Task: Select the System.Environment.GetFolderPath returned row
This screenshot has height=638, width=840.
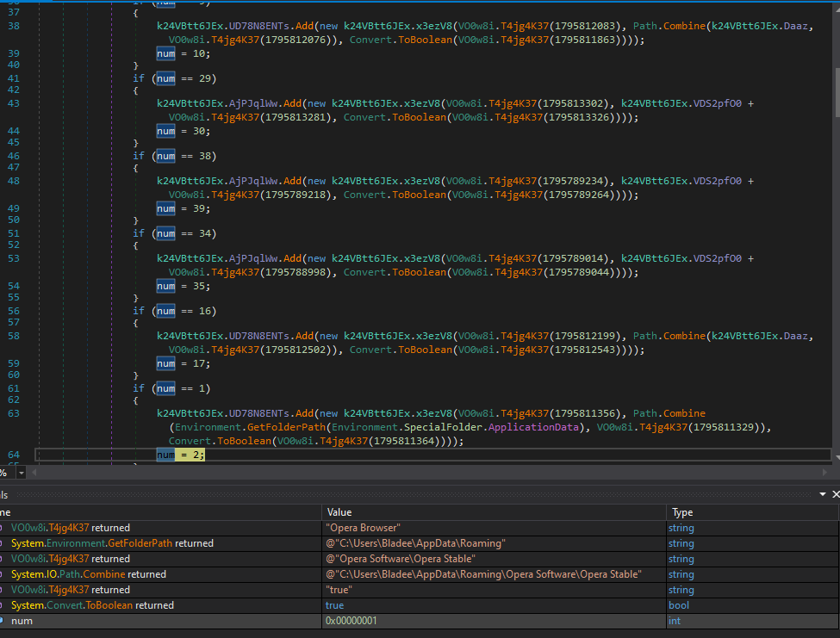Action: pos(112,543)
